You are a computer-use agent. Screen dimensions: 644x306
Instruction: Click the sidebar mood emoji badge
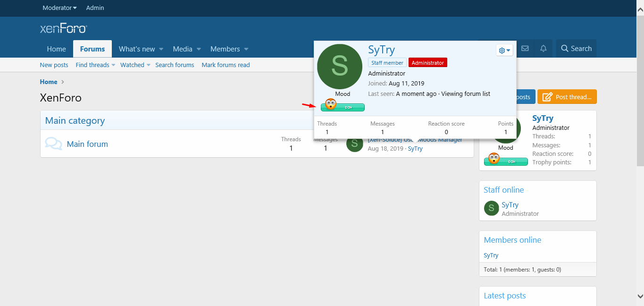(494, 159)
